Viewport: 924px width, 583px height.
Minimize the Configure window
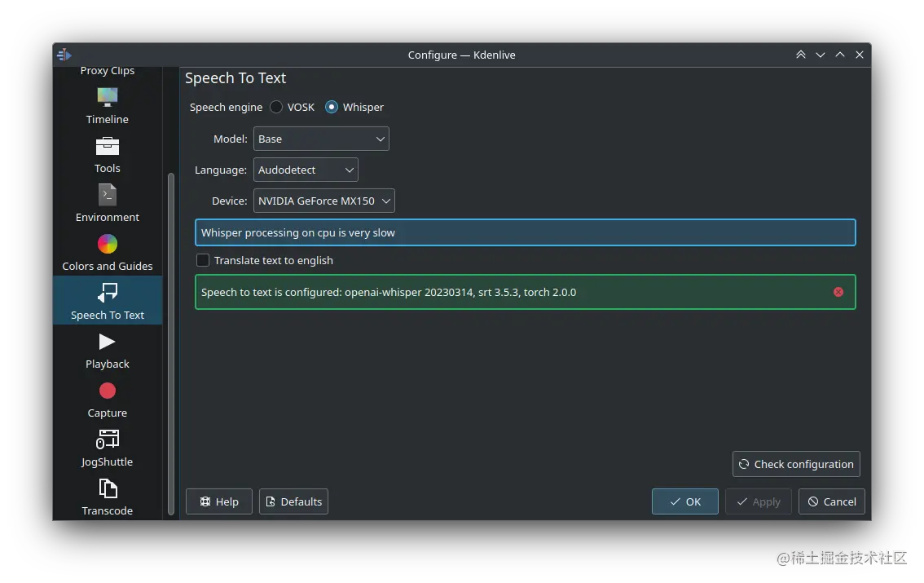point(821,55)
